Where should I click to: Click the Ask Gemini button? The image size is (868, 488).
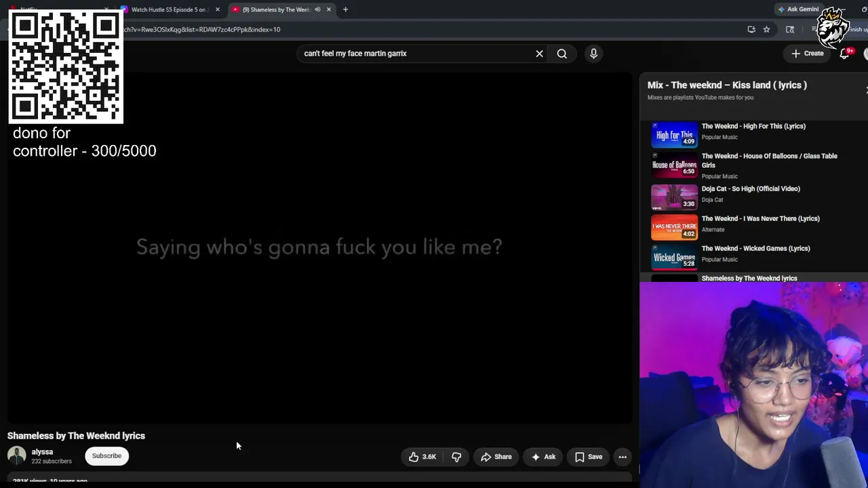(798, 9)
